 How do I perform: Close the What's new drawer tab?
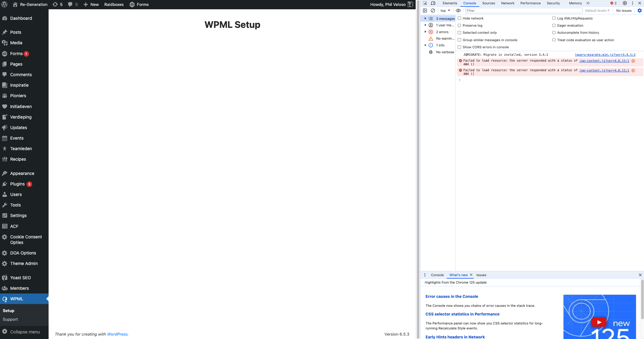(471, 275)
